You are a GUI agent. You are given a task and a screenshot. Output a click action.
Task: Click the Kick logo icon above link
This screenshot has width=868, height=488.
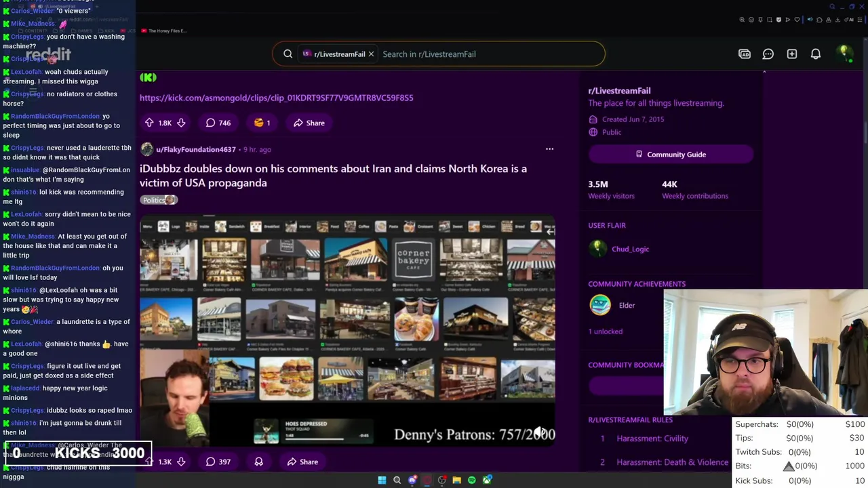click(x=148, y=78)
